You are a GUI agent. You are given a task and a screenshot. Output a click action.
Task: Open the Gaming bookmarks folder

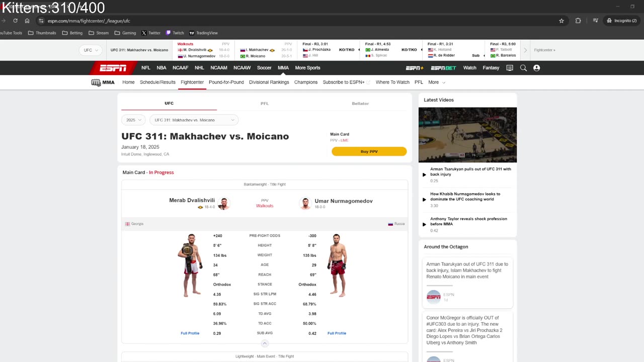pos(125,33)
